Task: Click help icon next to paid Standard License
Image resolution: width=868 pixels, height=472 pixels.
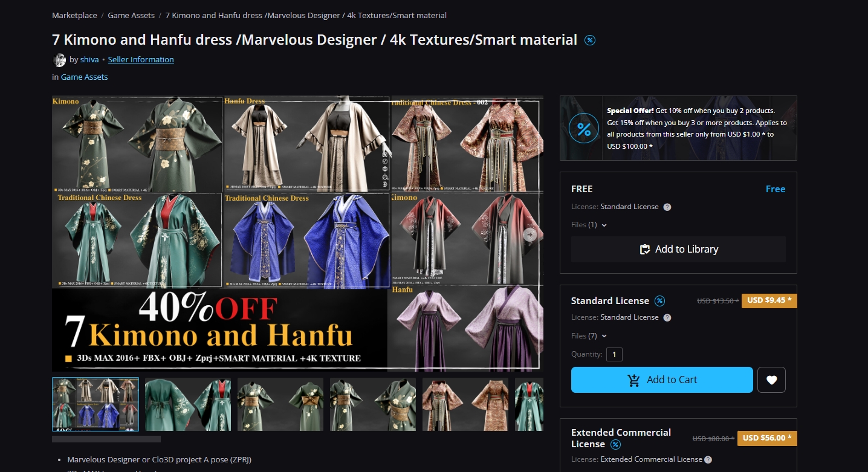Action: (667, 317)
